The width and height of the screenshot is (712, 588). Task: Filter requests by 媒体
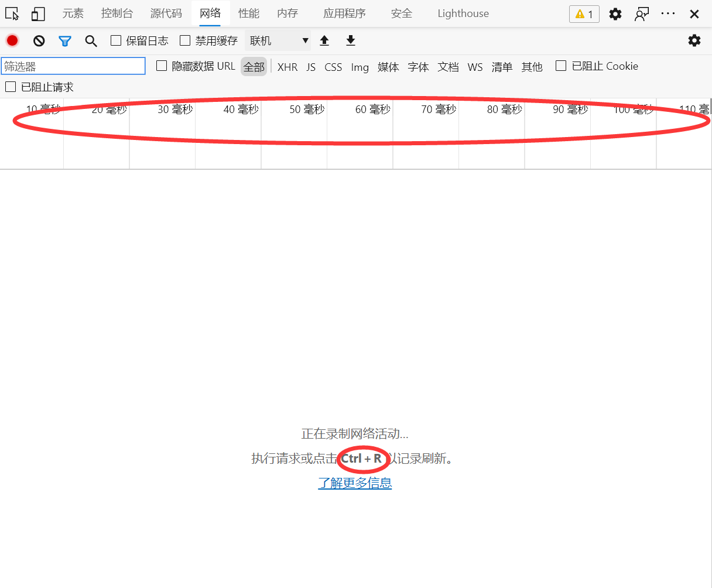click(x=388, y=67)
